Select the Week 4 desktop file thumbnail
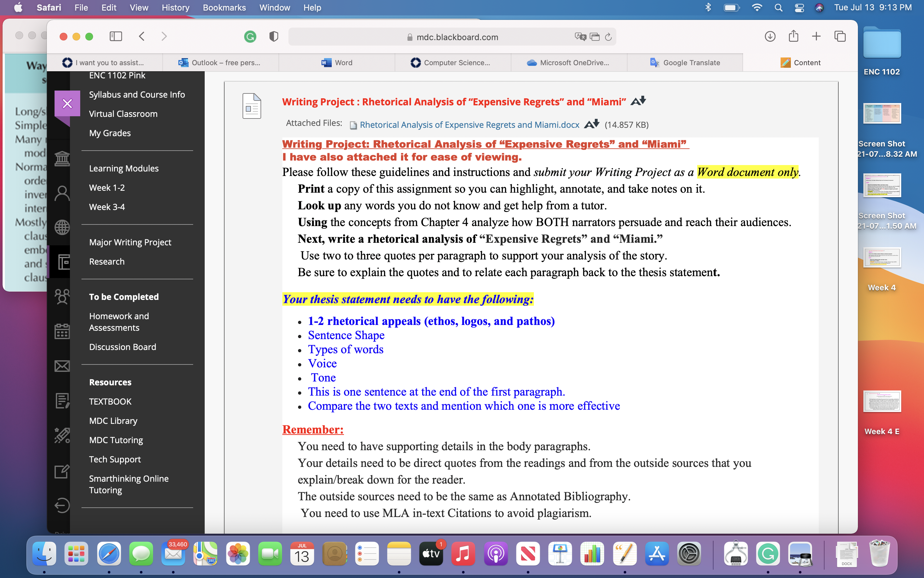Image resolution: width=924 pixels, height=578 pixels. [x=882, y=257]
